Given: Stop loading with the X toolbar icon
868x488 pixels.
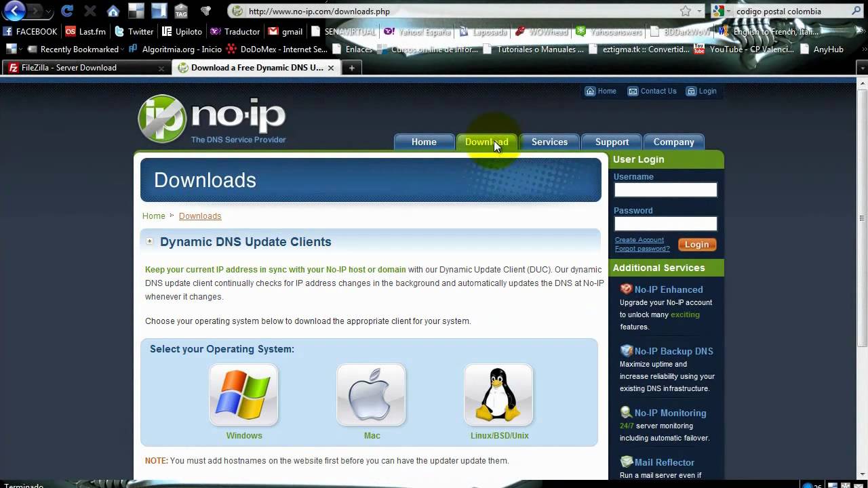Looking at the screenshot, I should pyautogui.click(x=90, y=11).
